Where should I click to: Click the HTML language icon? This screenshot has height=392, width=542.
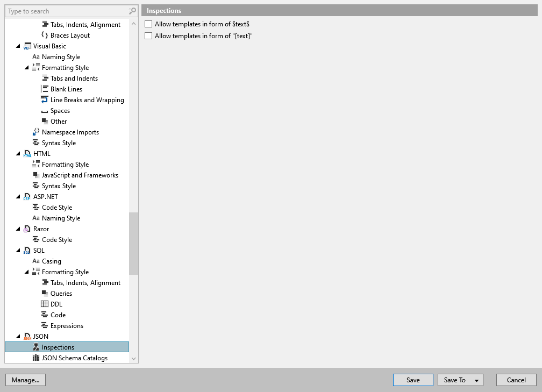tap(27, 154)
